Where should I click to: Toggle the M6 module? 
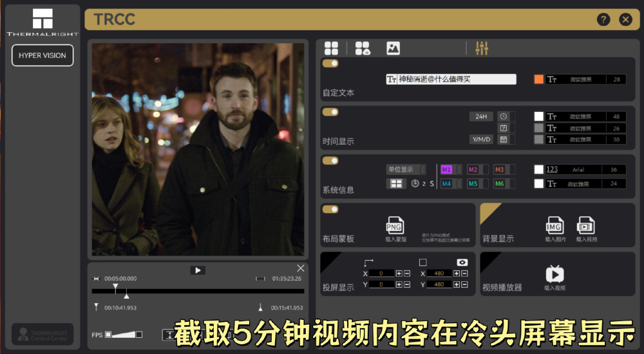(x=504, y=183)
